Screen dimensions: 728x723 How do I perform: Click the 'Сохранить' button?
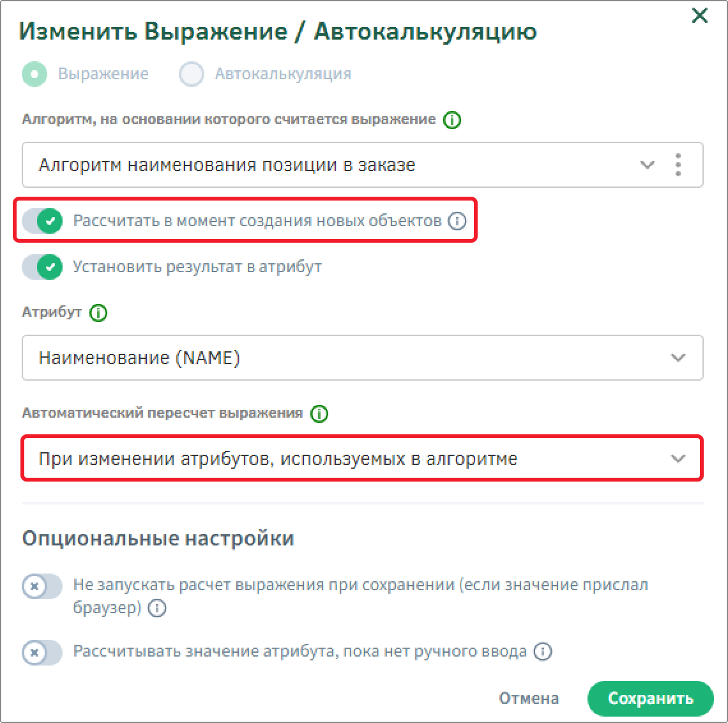point(651,698)
